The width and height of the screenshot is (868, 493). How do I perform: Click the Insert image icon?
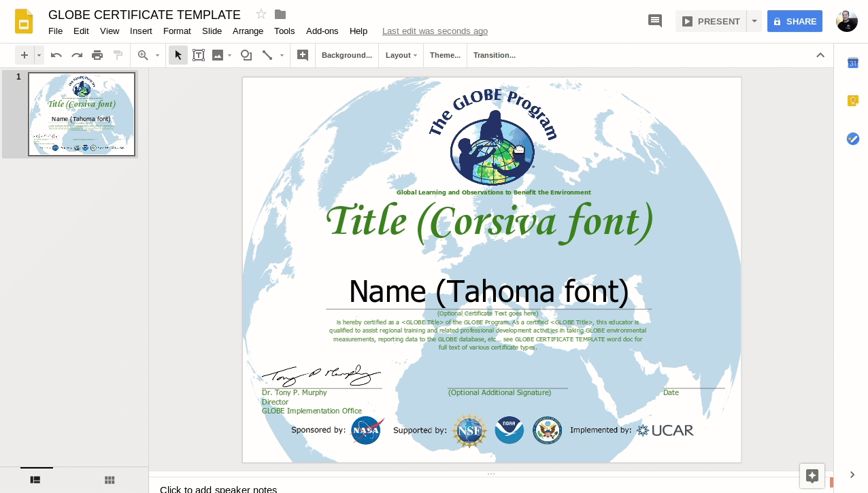(x=218, y=55)
